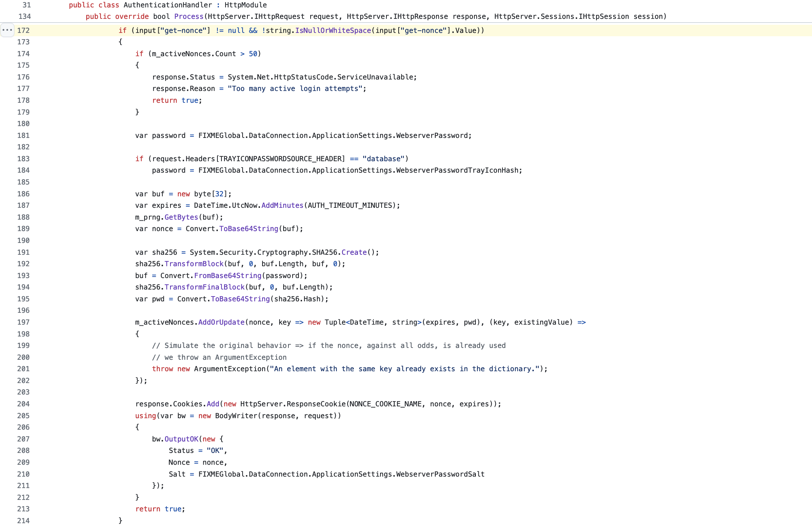Click FromBase64String on line 193
Screen dimensions: 812x528
coord(227,275)
